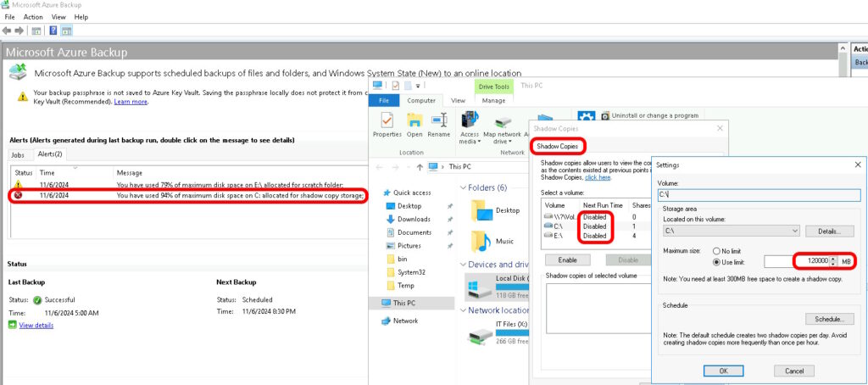Image resolution: width=868 pixels, height=385 pixels.
Task: Select the Network icon in navigation pane
Action: [404, 321]
